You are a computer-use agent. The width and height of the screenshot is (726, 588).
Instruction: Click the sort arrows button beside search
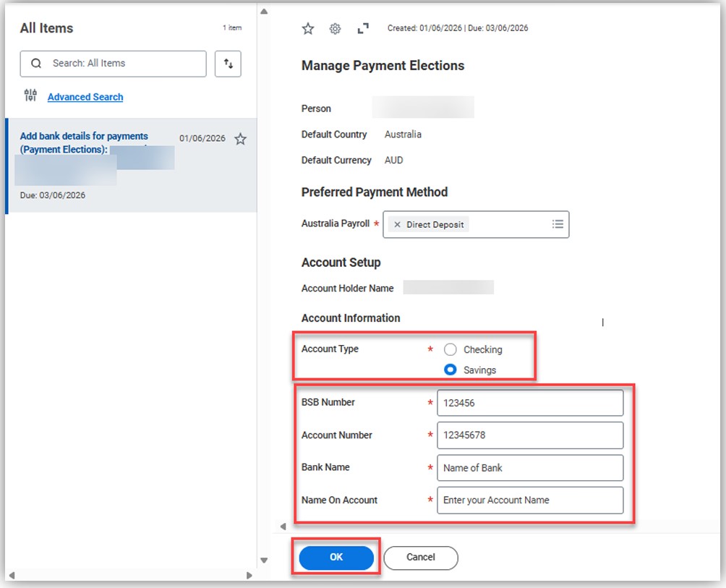228,64
